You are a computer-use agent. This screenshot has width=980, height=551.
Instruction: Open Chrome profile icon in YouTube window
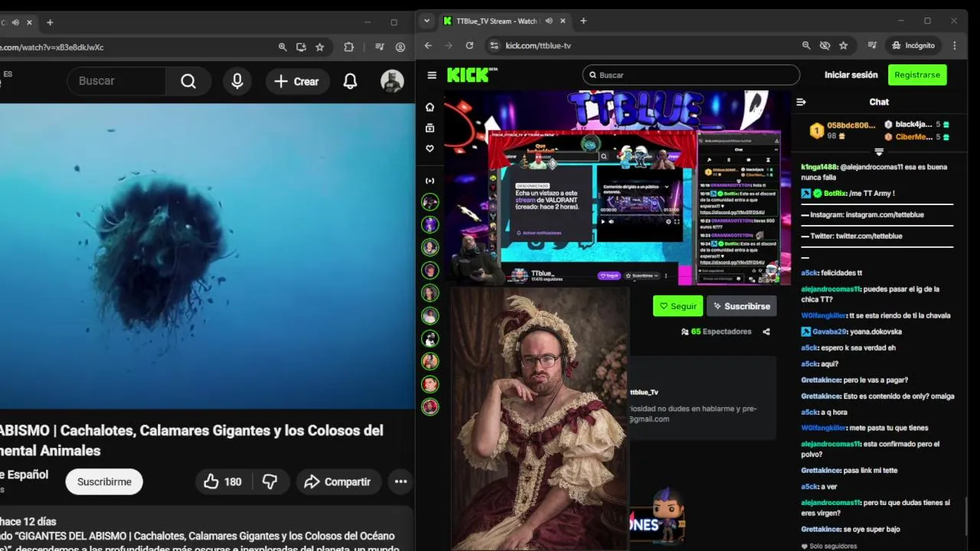[400, 47]
